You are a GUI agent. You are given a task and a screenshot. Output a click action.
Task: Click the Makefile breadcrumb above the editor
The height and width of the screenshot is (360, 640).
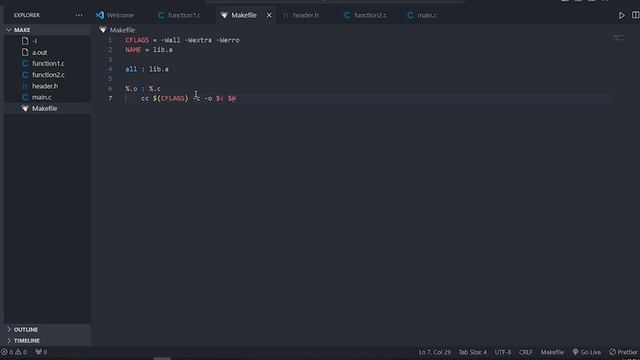pos(117,30)
